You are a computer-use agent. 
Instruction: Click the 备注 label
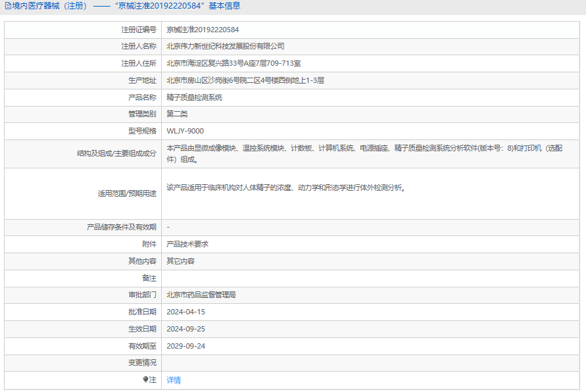coord(149,278)
